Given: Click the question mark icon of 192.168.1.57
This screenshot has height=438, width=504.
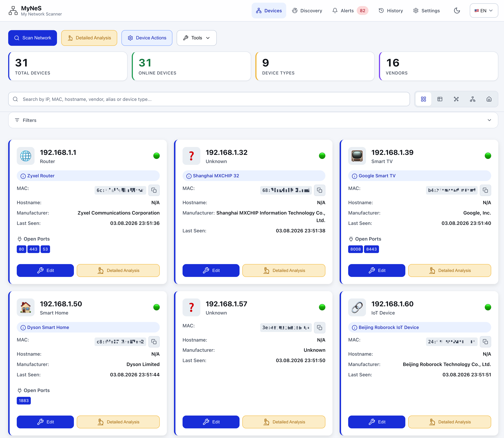Looking at the screenshot, I should 191,307.
